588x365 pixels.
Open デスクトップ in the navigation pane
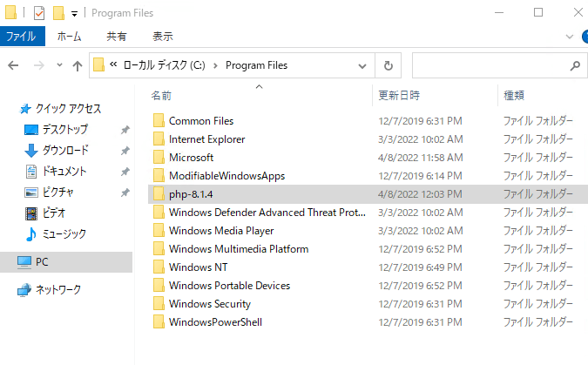pos(64,130)
